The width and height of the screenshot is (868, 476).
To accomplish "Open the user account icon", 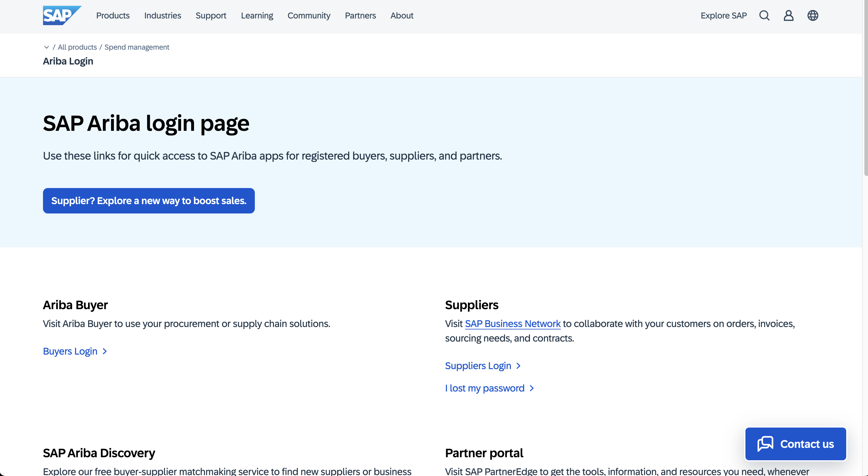I will pyautogui.click(x=788, y=15).
